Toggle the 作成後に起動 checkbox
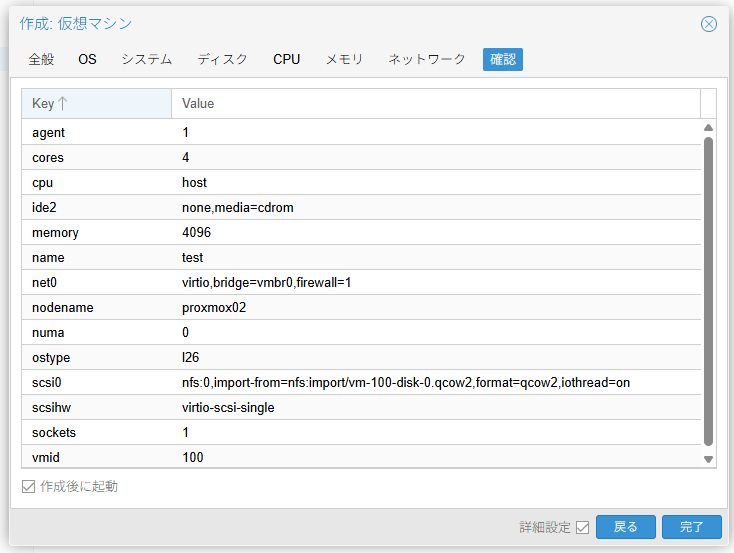 click(x=29, y=487)
